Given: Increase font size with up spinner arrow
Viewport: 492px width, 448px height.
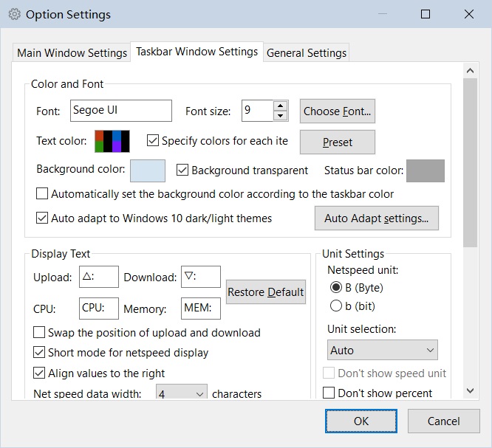Looking at the screenshot, I should pyautogui.click(x=280, y=106).
